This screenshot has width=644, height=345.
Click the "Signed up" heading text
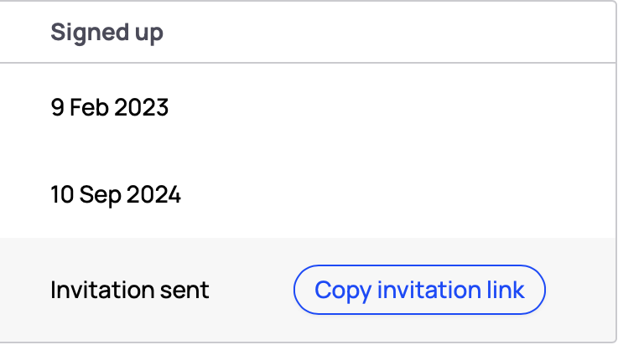pyautogui.click(x=106, y=33)
